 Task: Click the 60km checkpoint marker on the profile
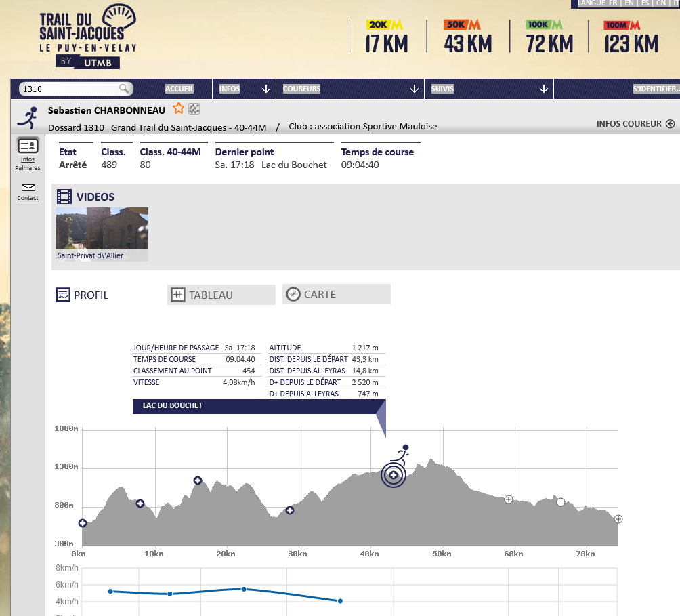point(509,499)
